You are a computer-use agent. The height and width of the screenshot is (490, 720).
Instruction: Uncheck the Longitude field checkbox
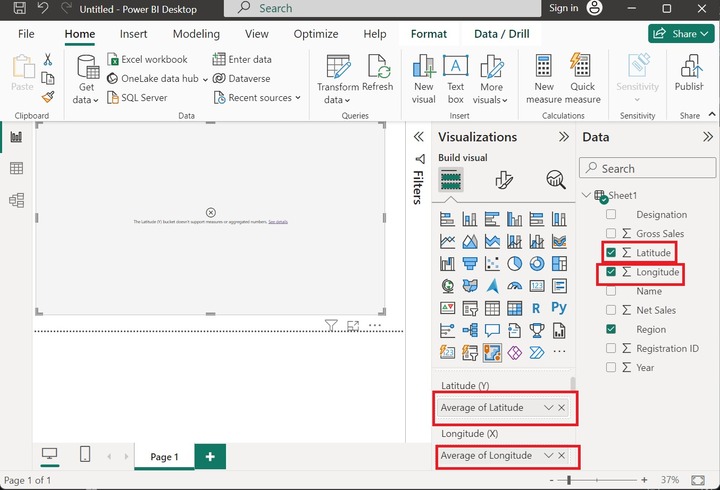coord(611,272)
